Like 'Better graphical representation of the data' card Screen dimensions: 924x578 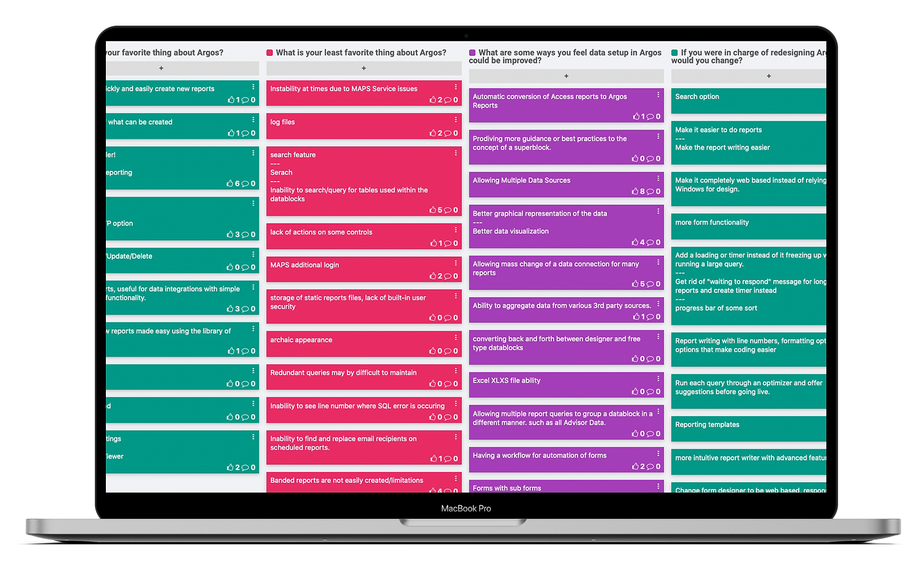pos(635,243)
